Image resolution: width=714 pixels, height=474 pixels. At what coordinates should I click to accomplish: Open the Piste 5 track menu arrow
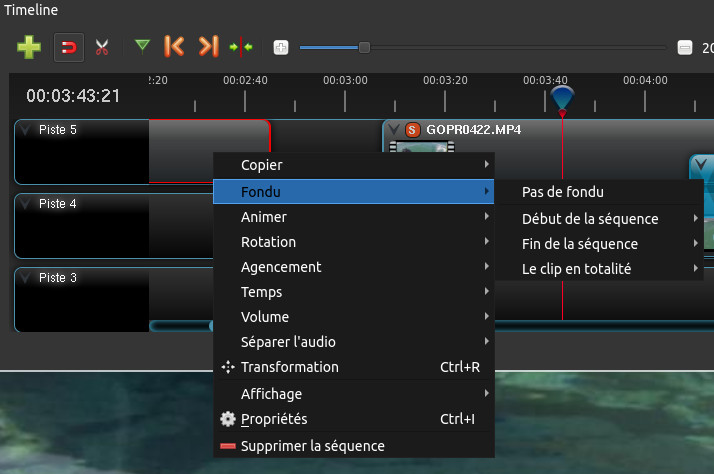[x=25, y=129]
